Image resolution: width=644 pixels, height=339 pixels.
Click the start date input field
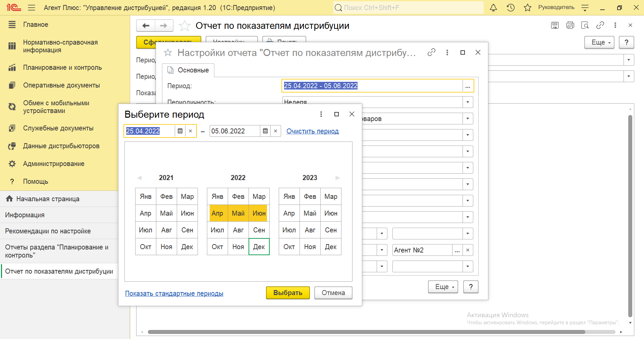[x=150, y=131]
